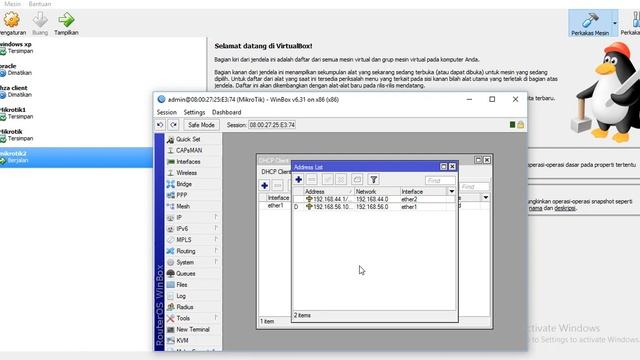Click Pengaturan gear icon in VirtualBox toolbar
The image size is (640, 360).
pos(11,20)
